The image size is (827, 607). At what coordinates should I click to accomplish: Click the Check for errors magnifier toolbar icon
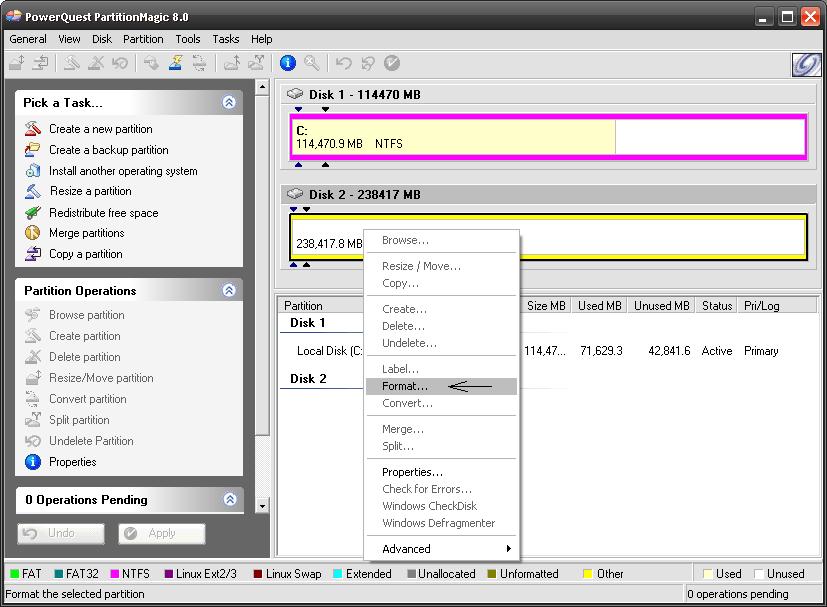pos(312,63)
